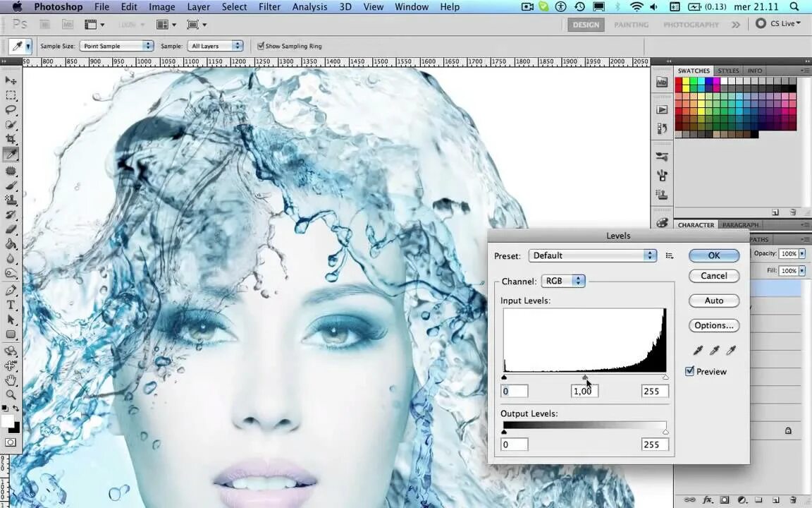Viewport: 812px width, 508px height.
Task: Select the Quick Selection tool
Action: point(11,124)
